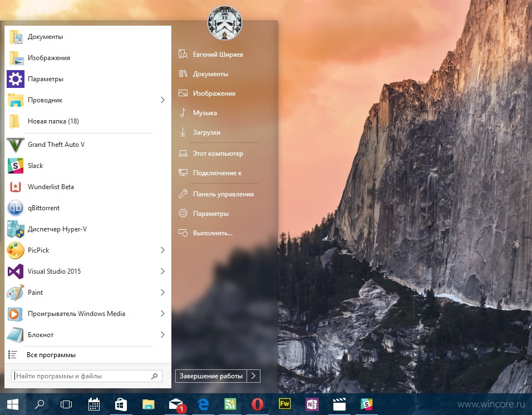
Task: Open File Explorer from the taskbar
Action: click(x=148, y=404)
